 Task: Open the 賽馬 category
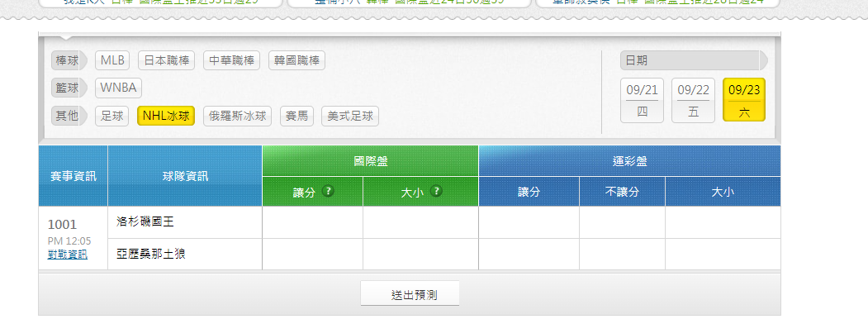tap(296, 117)
